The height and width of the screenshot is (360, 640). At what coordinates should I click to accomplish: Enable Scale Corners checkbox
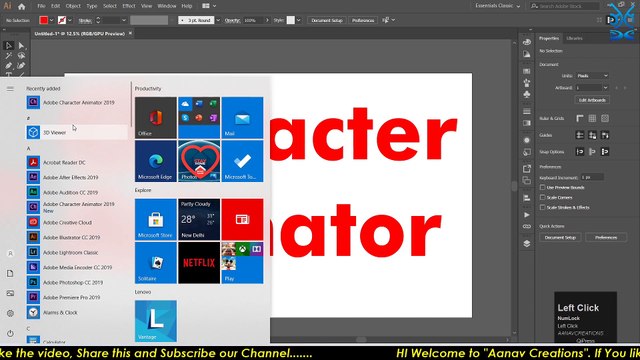tap(542, 197)
